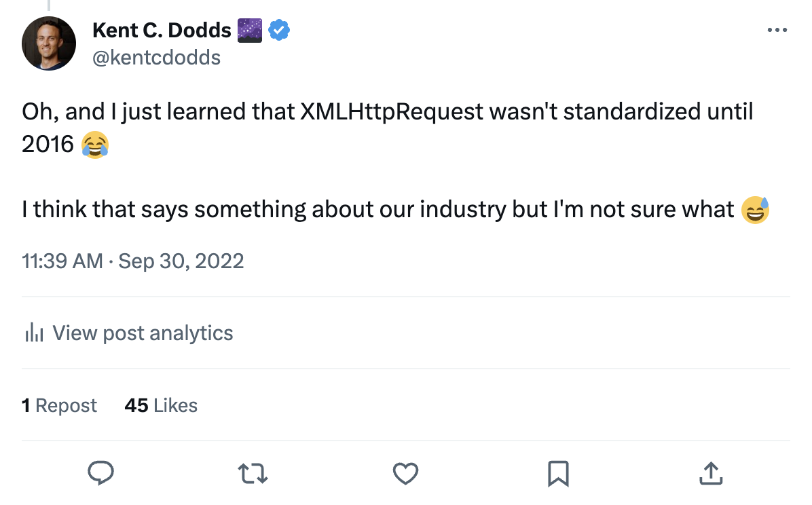812x505 pixels.
Task: Show the 45 Likes list
Action: click(x=161, y=406)
